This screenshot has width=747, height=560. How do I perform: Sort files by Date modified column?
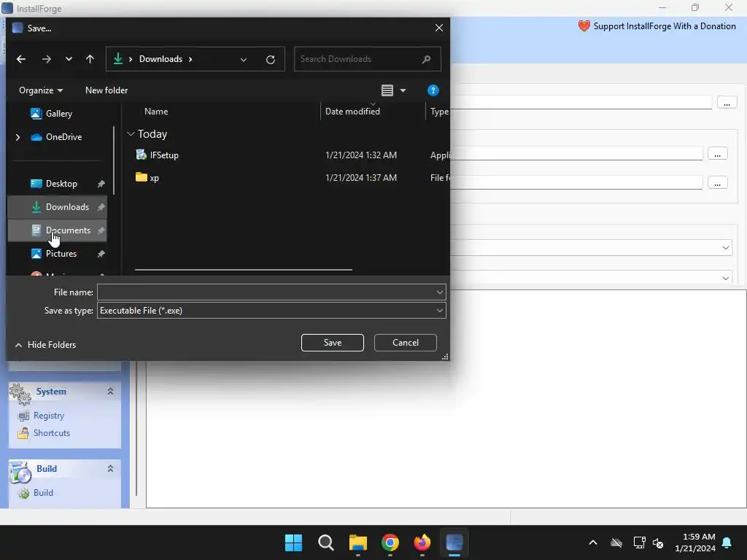pos(352,112)
